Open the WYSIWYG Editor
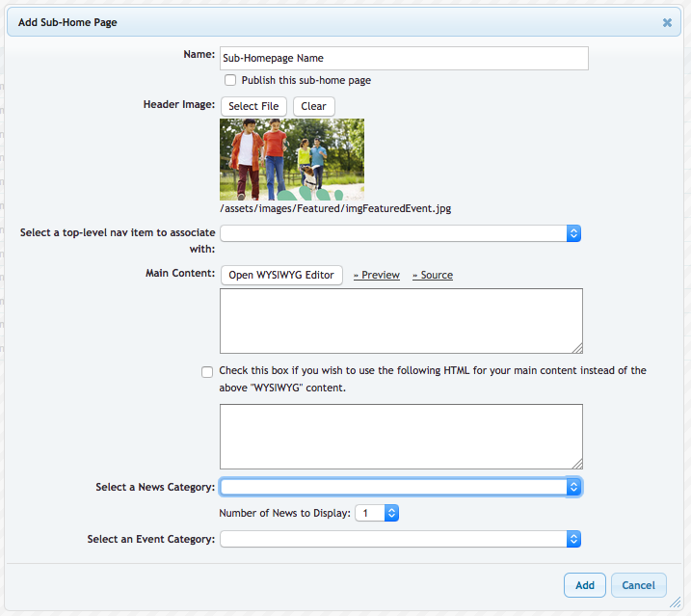The width and height of the screenshot is (691, 616). point(281,276)
